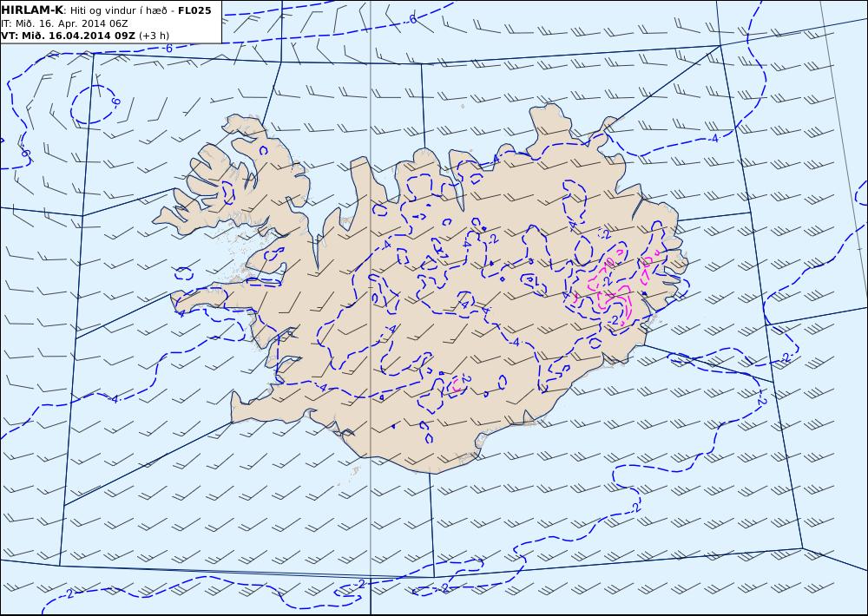
Task: Select the '(+3 h)' forecast offset text
Action: (x=154, y=36)
